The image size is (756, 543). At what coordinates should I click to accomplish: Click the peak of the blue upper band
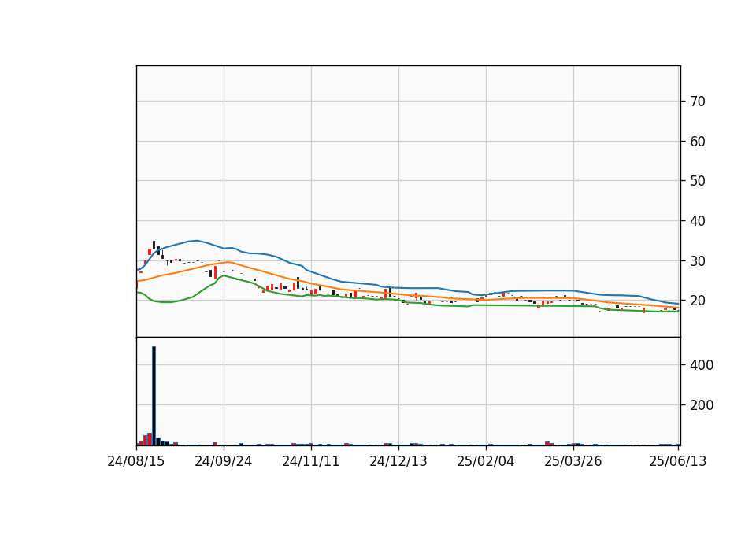click(195, 241)
